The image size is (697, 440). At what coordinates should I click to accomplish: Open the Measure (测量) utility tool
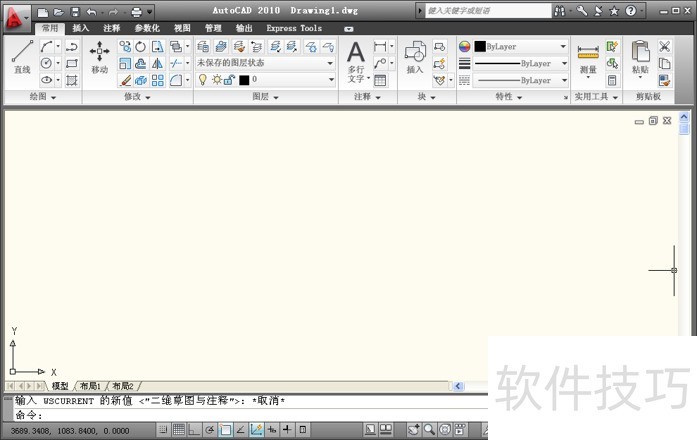(x=588, y=58)
